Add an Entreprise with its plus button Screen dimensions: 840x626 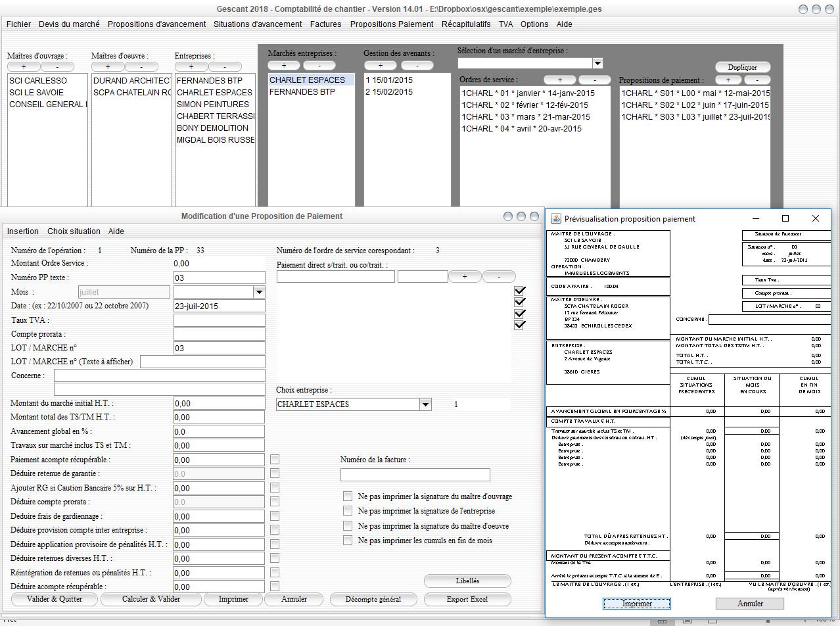[191, 66]
